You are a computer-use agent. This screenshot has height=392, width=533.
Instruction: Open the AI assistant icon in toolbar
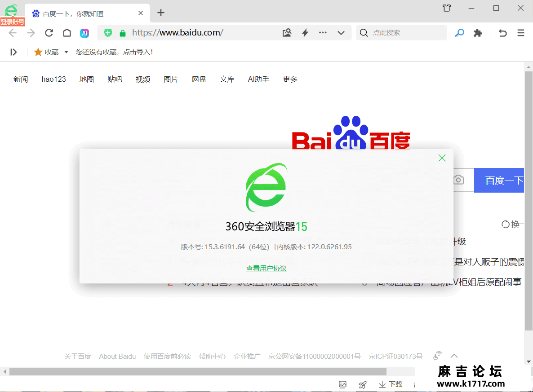coord(84,33)
